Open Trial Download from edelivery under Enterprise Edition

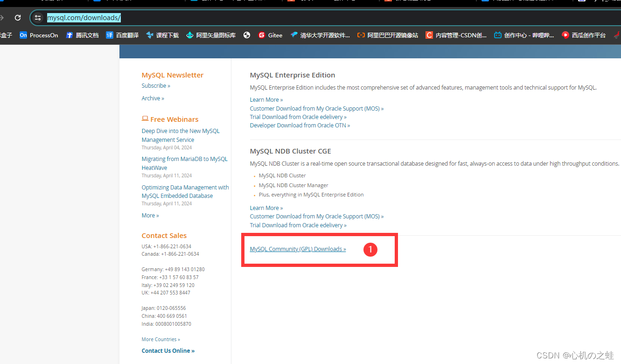(298, 117)
